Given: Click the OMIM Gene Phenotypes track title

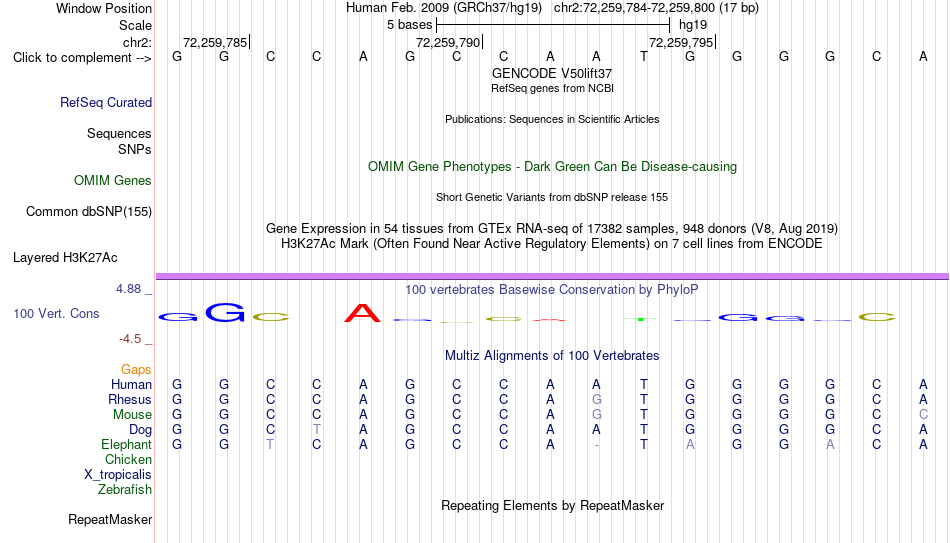Looking at the screenshot, I should [x=553, y=167].
